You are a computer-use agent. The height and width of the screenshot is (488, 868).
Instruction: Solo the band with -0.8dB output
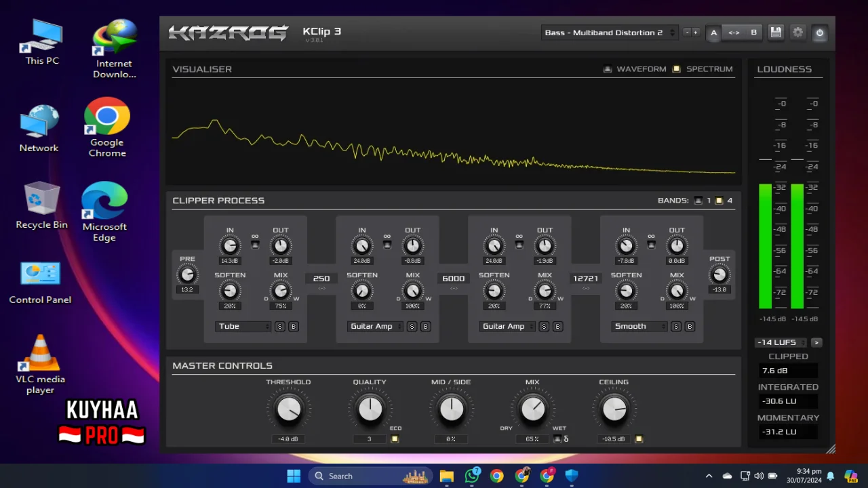point(412,327)
